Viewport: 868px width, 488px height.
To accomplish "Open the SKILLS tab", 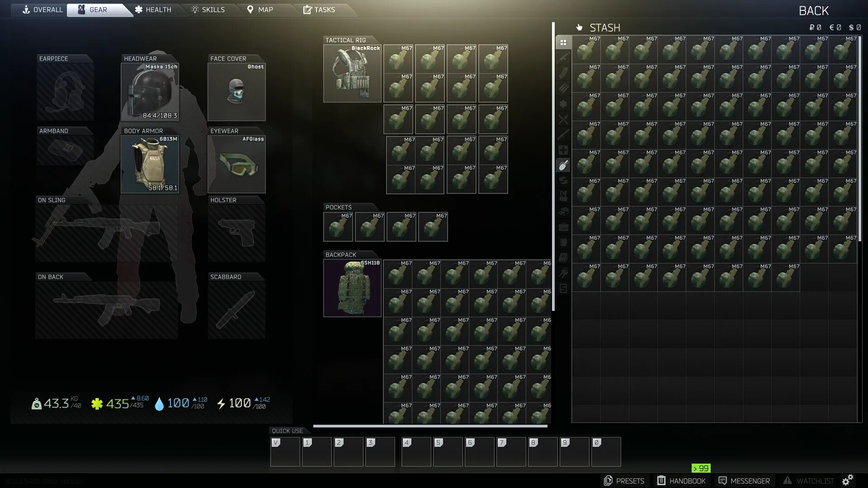I will click(x=208, y=9).
